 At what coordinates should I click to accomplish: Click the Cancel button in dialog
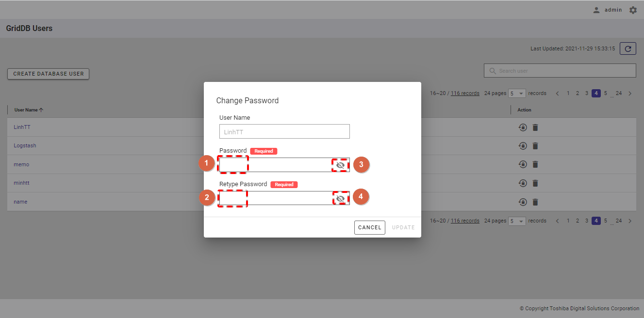click(369, 227)
